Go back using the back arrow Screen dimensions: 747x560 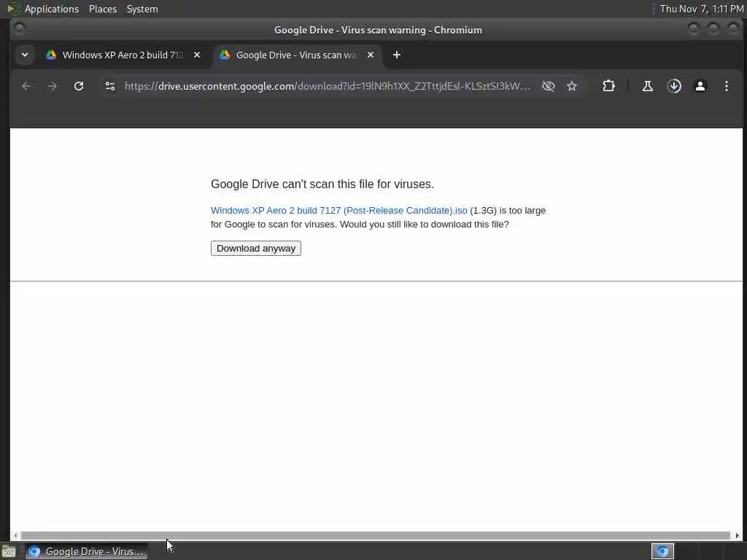click(x=26, y=86)
